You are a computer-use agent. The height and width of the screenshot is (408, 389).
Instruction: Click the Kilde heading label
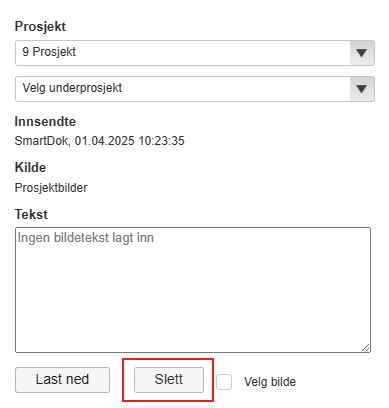tap(30, 167)
